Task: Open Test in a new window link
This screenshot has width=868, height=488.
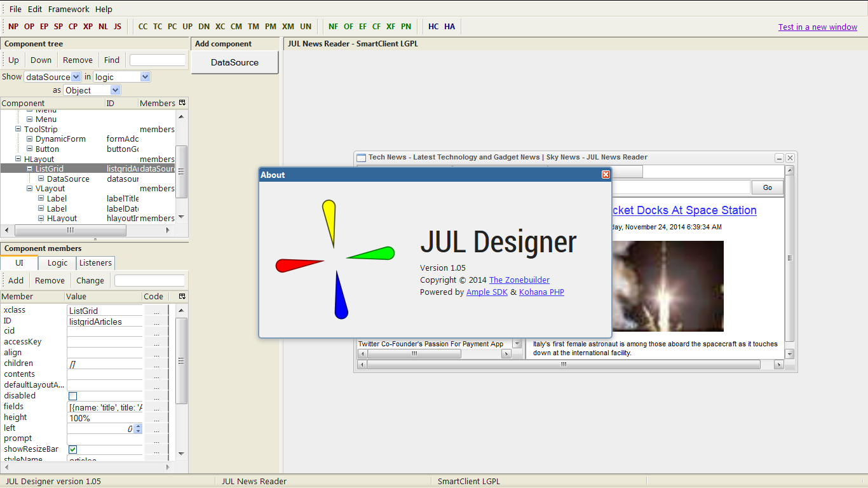Action: (818, 27)
